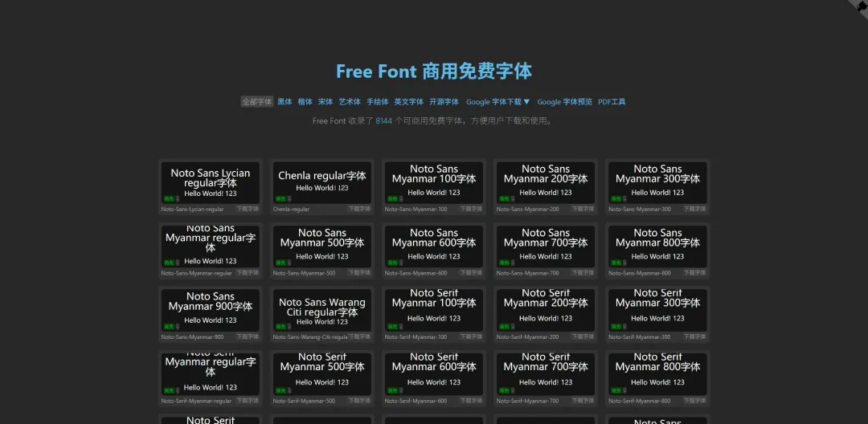Open Noto Serif Myanmar 600 preview thumbnail
Viewport: 868px width, 424px height.
434,374
